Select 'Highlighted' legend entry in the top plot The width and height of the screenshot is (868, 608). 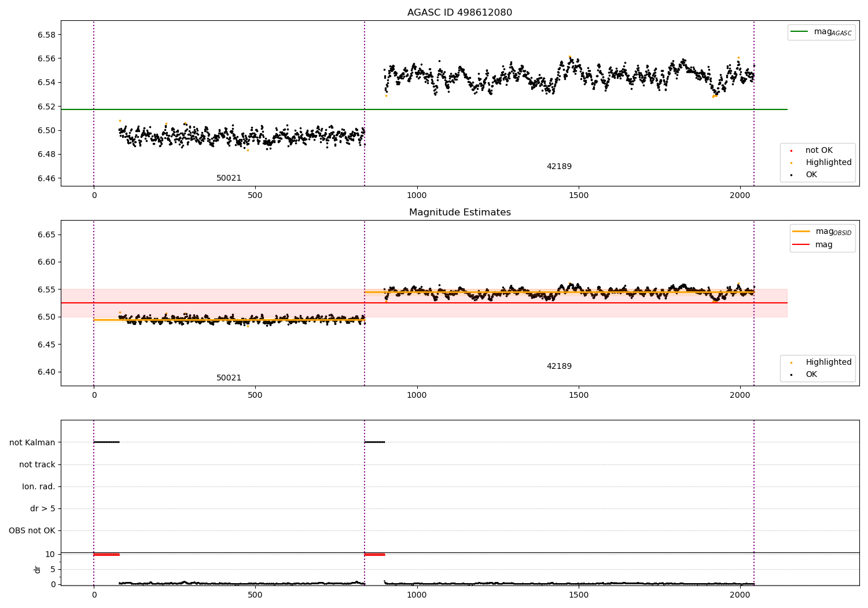(822, 163)
